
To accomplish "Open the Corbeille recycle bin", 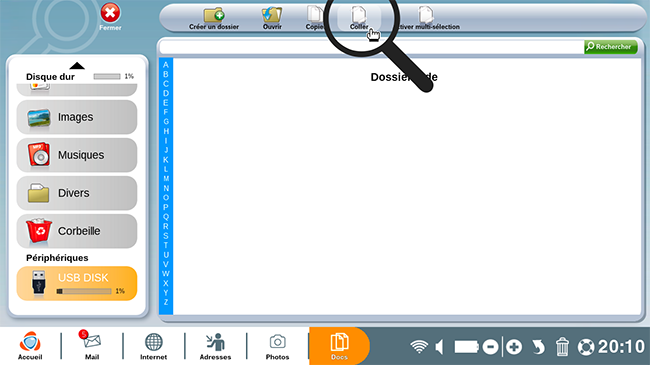I will coord(77,231).
